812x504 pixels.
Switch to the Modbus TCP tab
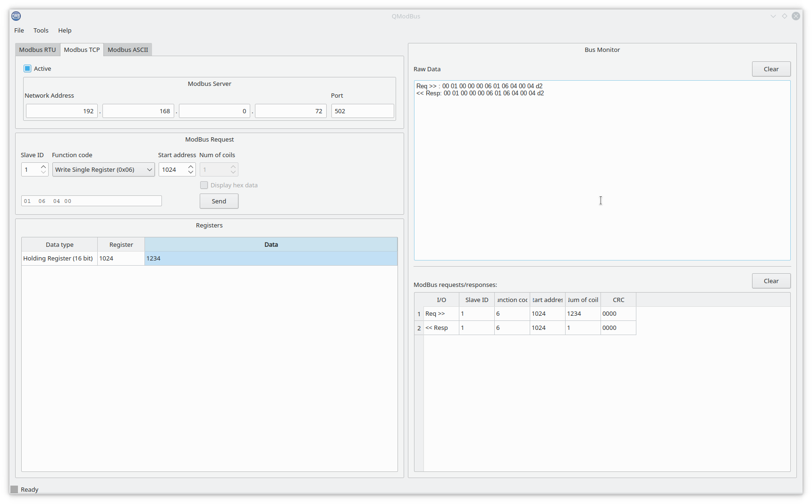82,50
